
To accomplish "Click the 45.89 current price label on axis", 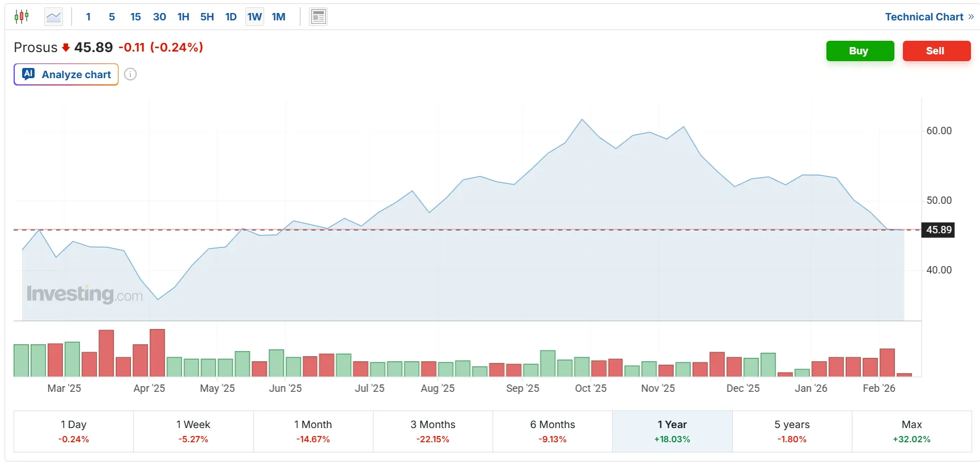I will click(939, 230).
